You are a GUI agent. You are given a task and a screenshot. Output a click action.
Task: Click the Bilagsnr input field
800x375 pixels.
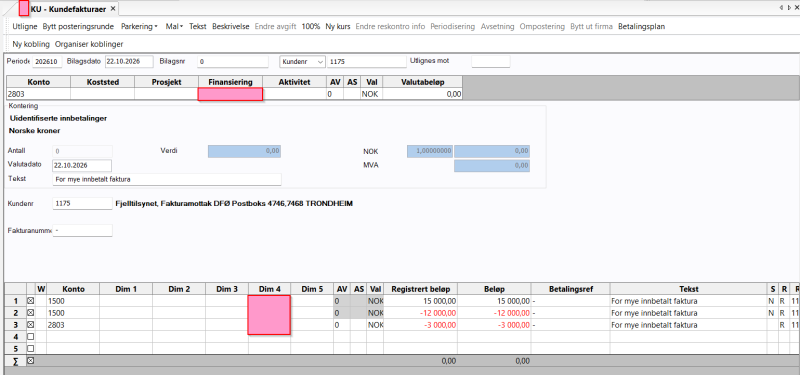pos(233,62)
